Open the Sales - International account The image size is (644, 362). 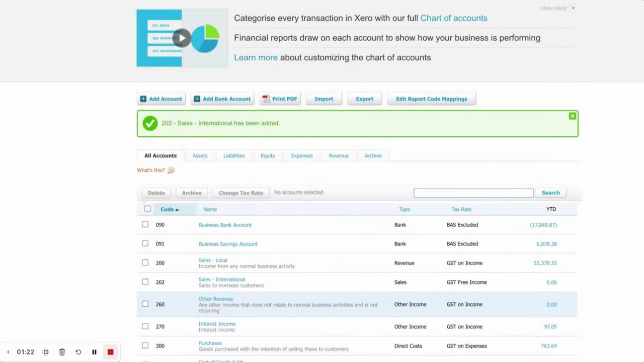pos(222,280)
